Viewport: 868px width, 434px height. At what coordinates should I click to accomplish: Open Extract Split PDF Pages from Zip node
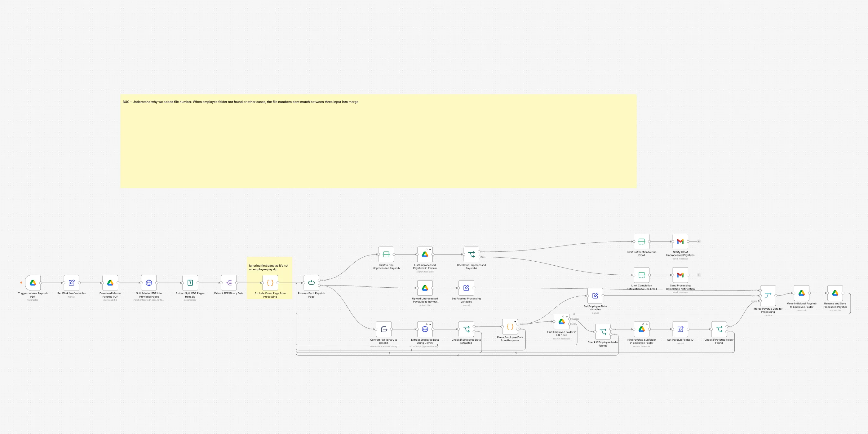[x=190, y=283]
